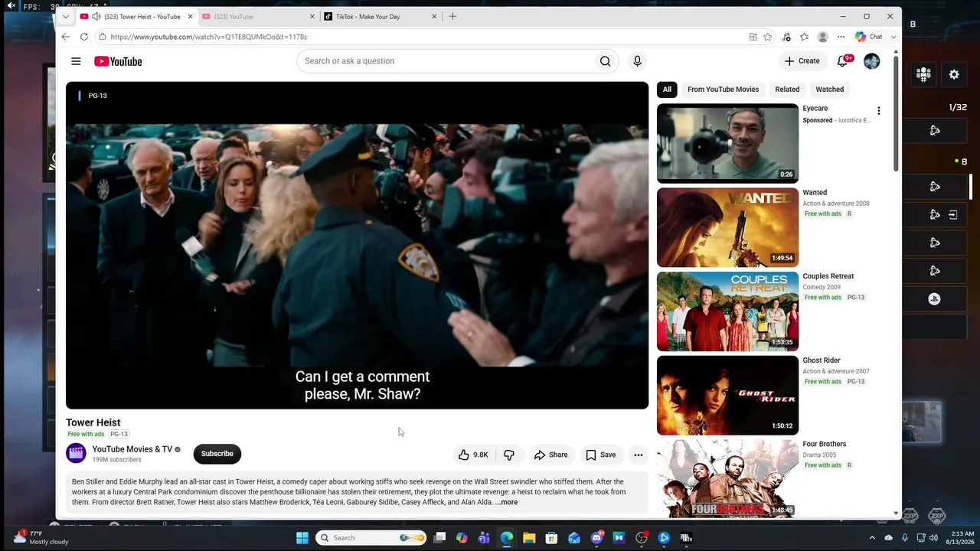Open the Copilot Chat button

tap(870, 37)
